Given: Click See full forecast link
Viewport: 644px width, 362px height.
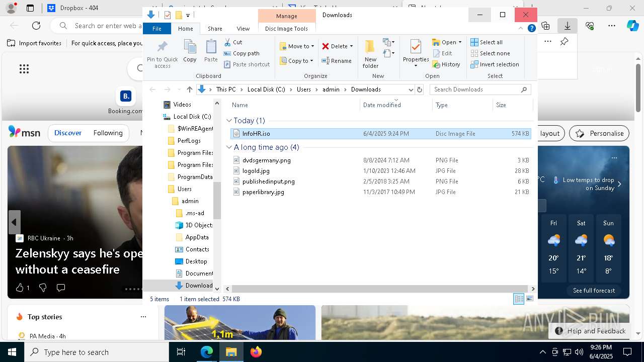Looking at the screenshot, I should tap(594, 291).
